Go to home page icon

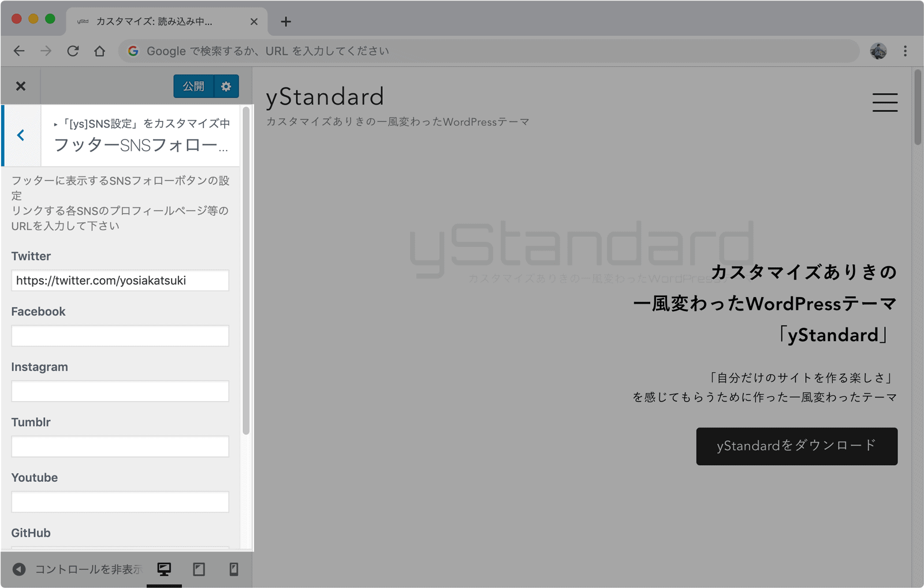click(99, 51)
